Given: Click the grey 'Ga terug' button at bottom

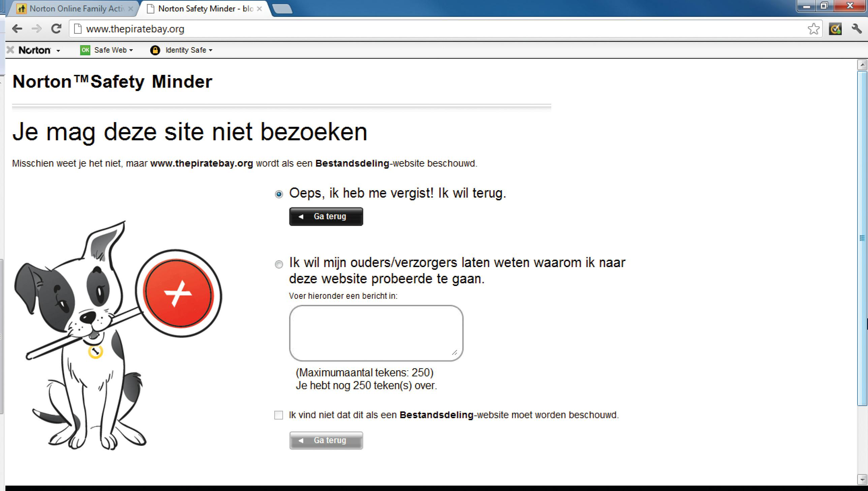Looking at the screenshot, I should [326, 440].
